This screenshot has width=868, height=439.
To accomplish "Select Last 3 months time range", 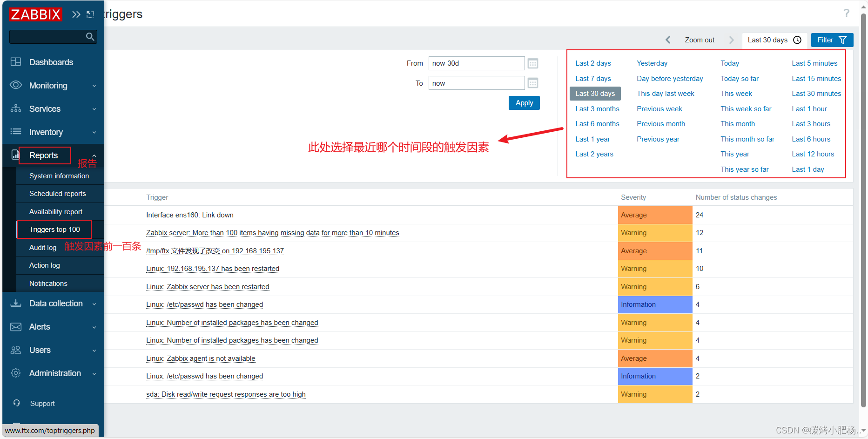I will (x=597, y=109).
